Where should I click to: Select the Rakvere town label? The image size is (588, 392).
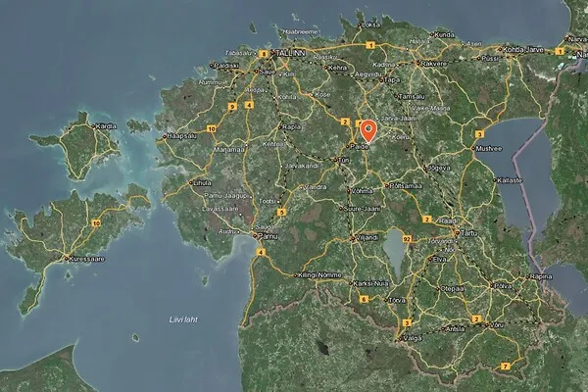click(434, 64)
